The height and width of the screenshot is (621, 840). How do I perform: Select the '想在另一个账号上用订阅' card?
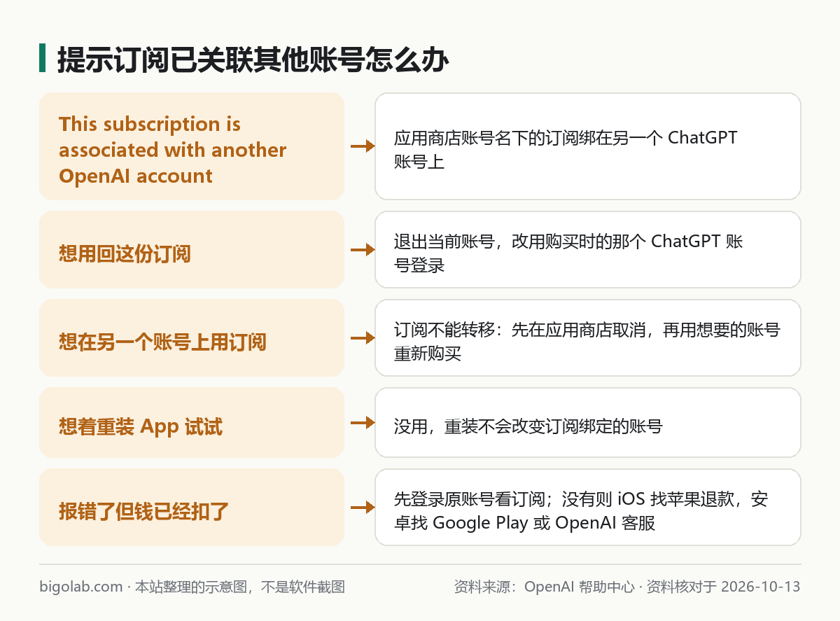[192, 337]
